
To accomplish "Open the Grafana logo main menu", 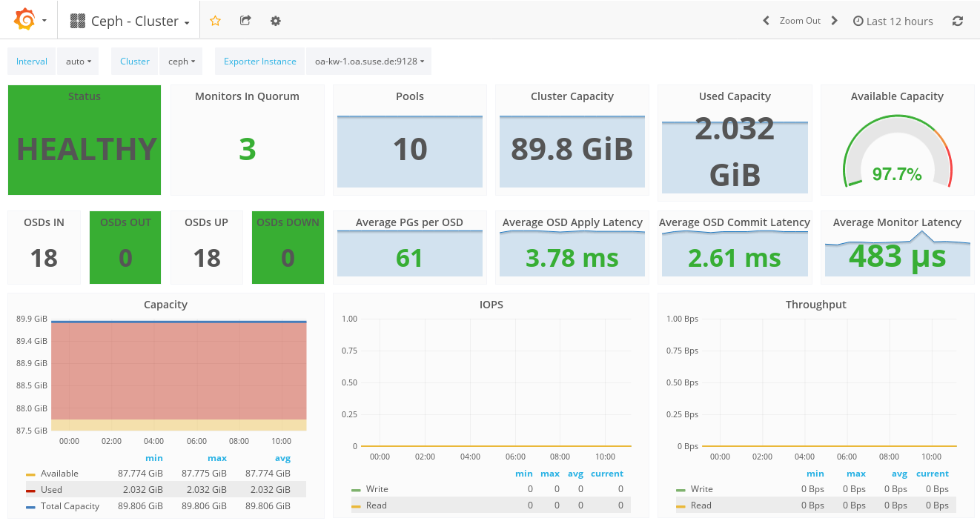I will pyautogui.click(x=30, y=21).
